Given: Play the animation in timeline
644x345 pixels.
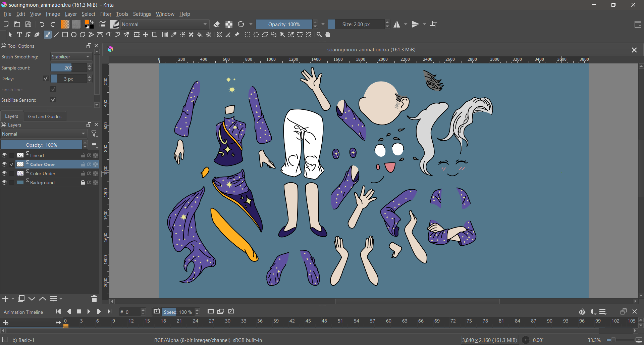Looking at the screenshot, I should tap(89, 311).
